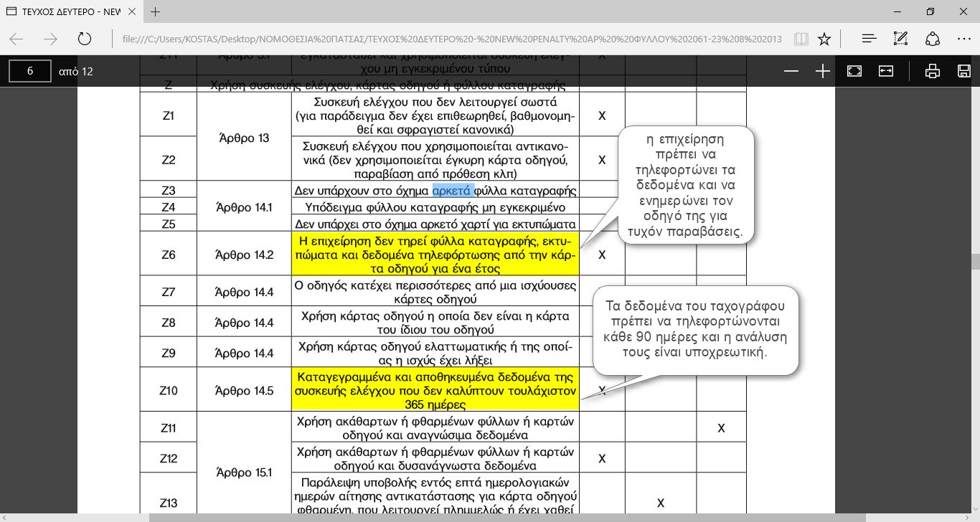Zoom in PDF with plus icon
The height and width of the screenshot is (522, 980).
[823, 71]
